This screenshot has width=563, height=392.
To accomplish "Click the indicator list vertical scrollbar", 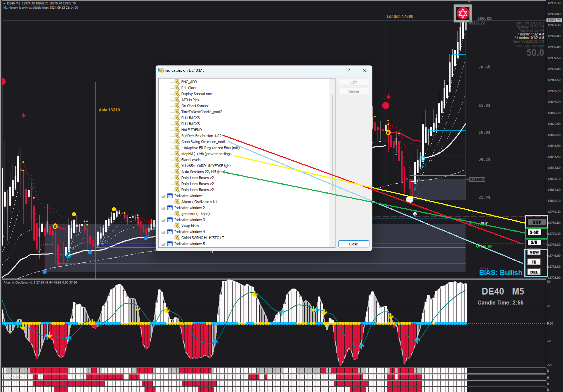I will tap(332, 142).
